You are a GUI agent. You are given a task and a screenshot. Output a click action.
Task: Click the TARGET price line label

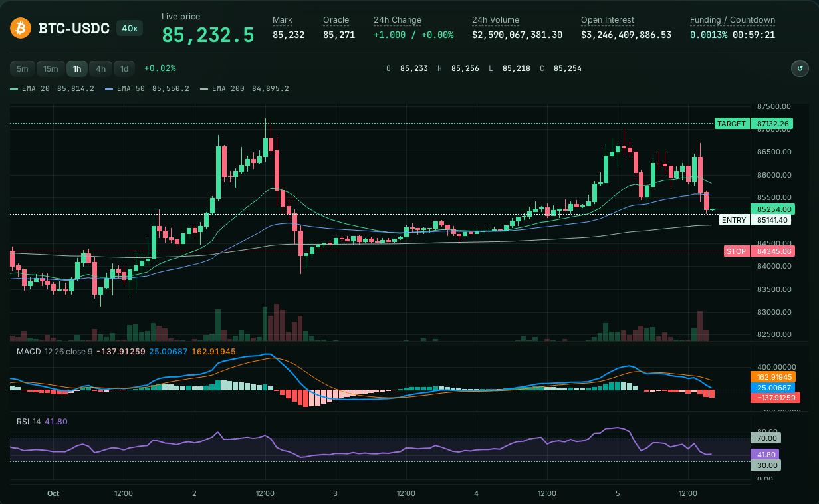[x=732, y=124]
